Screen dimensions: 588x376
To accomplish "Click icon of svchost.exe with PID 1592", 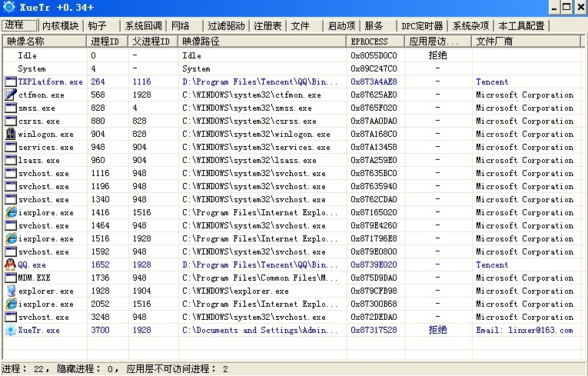I will 11,251.
